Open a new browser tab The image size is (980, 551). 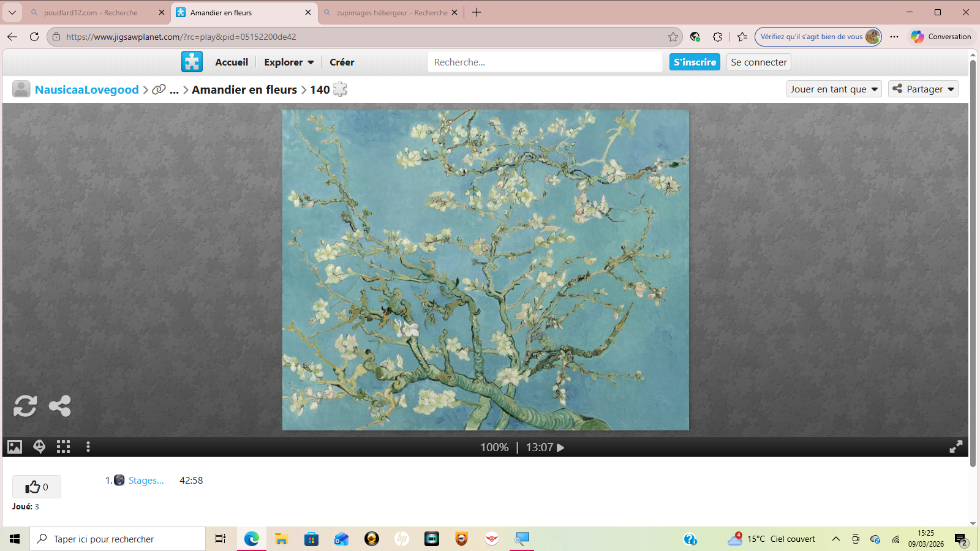(x=477, y=12)
